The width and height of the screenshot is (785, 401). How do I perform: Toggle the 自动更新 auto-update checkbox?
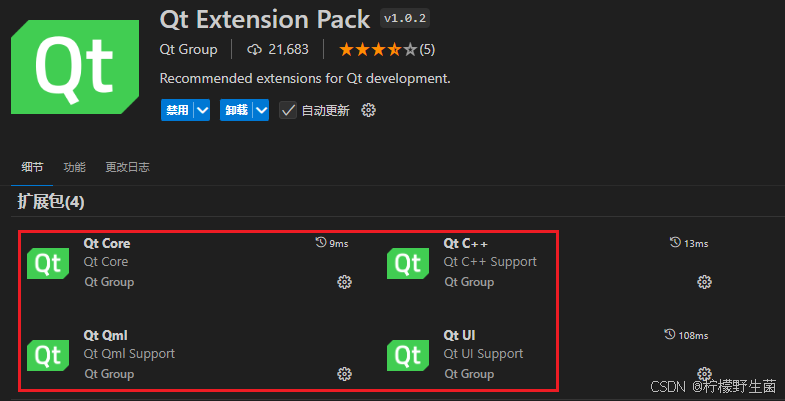point(288,110)
